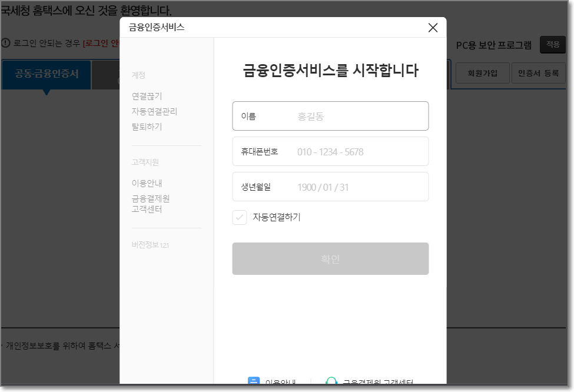Viewport: 574px width, 392px height.
Task: Click the 생년월일 birthdate field
Action: tap(330, 187)
